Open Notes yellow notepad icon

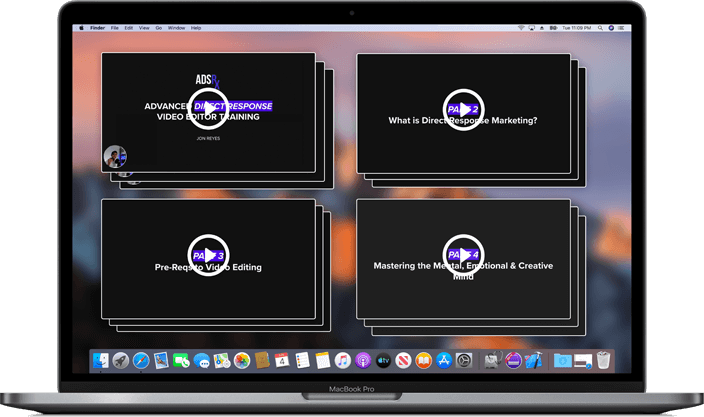(x=322, y=360)
